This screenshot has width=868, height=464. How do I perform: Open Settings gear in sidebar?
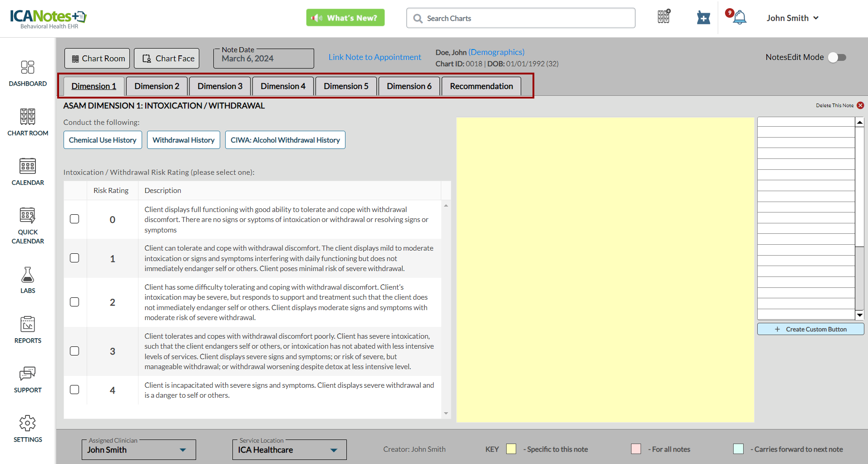(28, 424)
